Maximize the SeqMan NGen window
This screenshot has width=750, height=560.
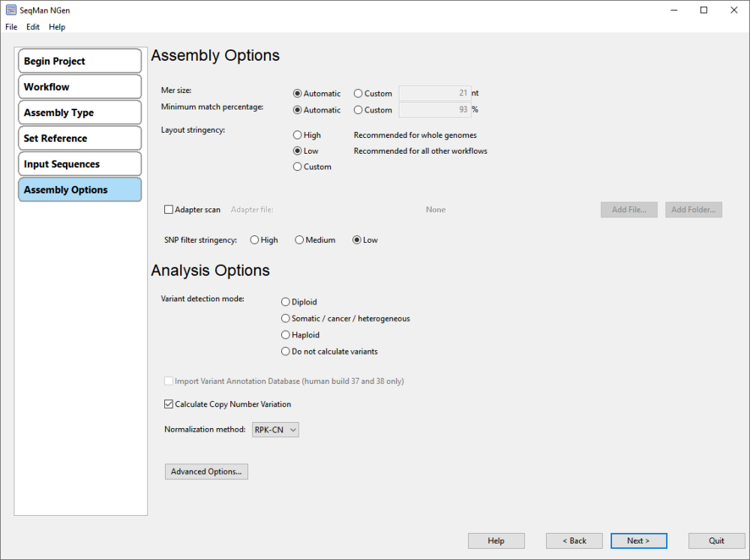click(704, 10)
